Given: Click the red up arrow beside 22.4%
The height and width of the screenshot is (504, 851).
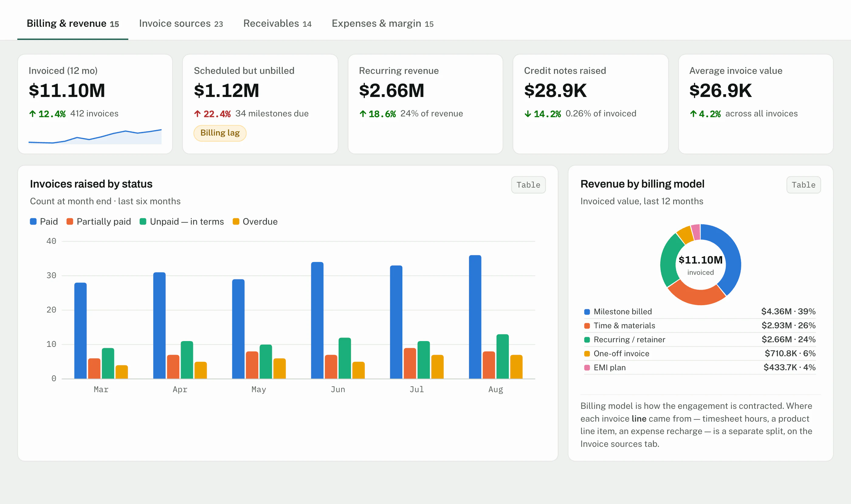Looking at the screenshot, I should click(x=197, y=114).
